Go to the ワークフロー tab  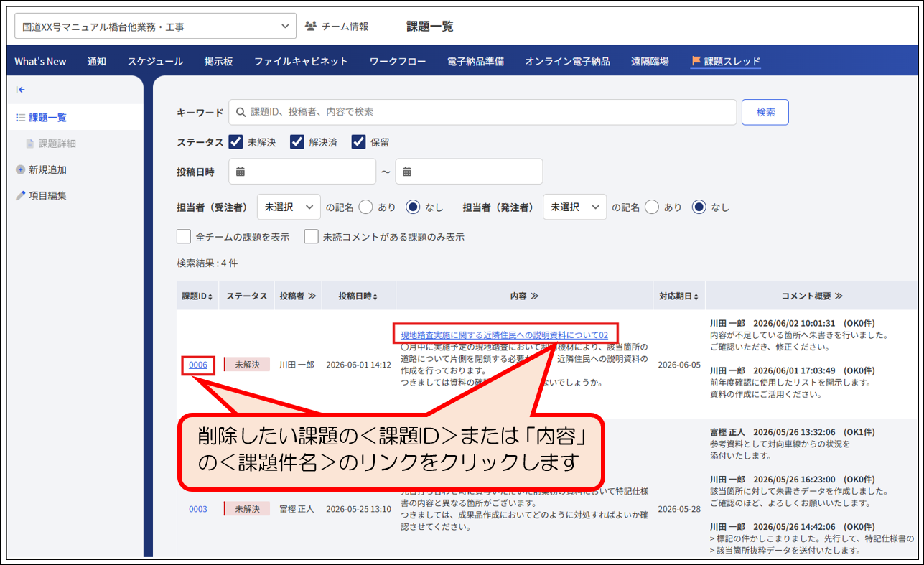pyautogui.click(x=398, y=62)
